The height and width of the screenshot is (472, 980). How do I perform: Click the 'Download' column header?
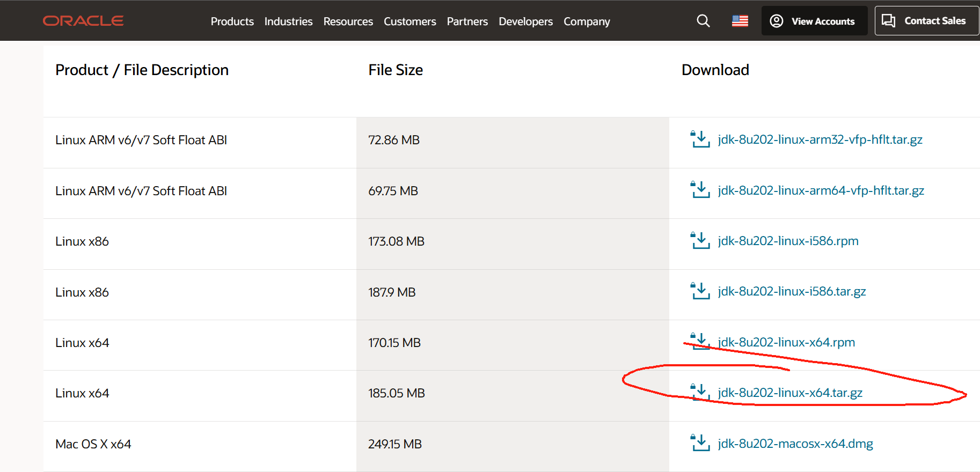[715, 70]
